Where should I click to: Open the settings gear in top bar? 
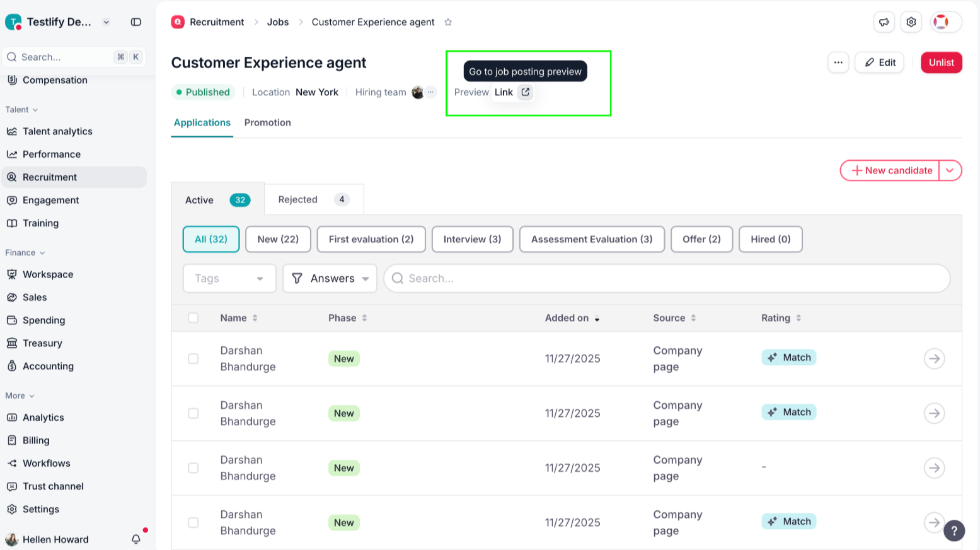911,22
